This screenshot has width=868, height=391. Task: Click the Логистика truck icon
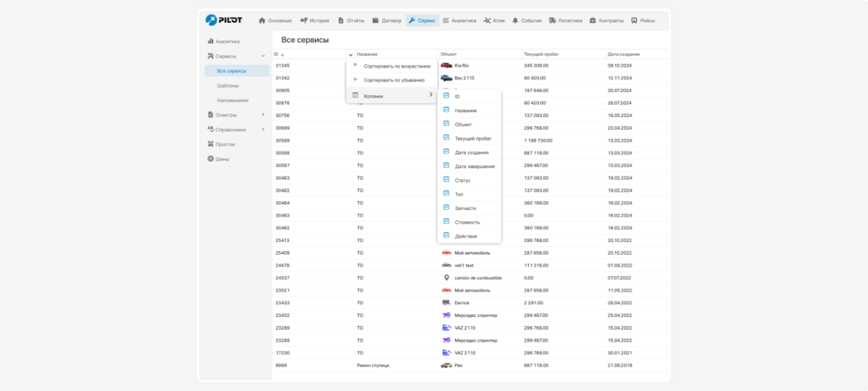click(x=553, y=20)
